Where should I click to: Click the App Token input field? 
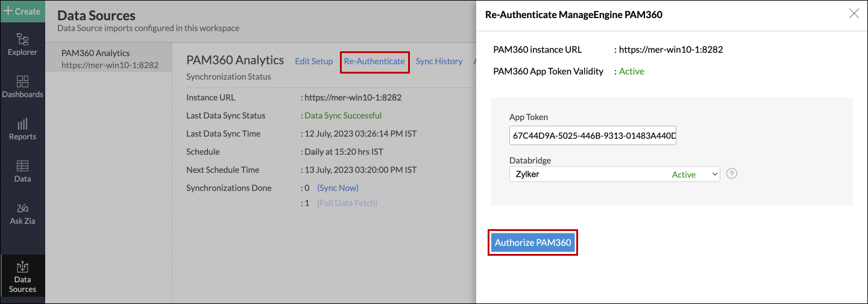pos(593,136)
